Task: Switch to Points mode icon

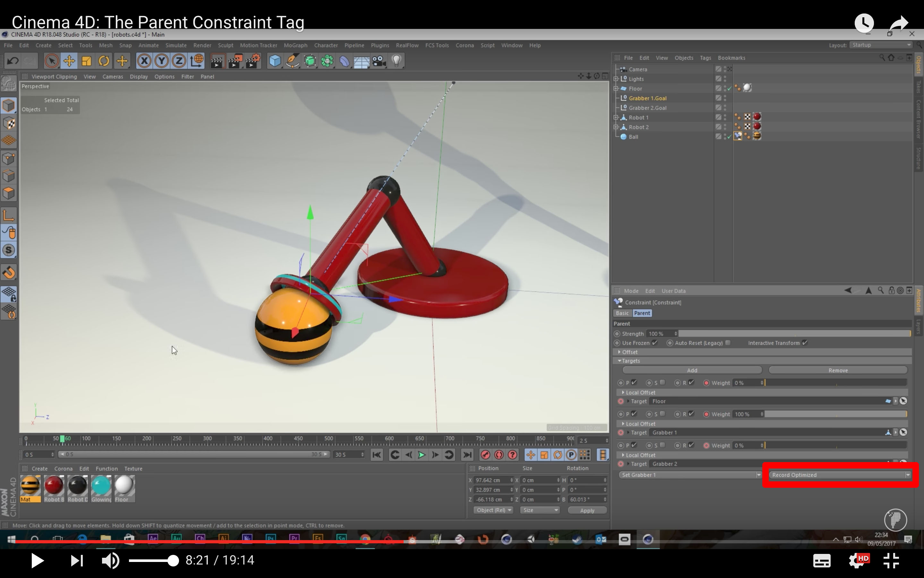Action: click(8, 158)
